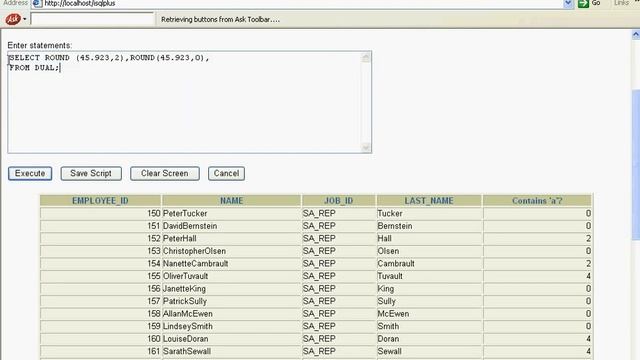Viewport: 640px width, 360px height.
Task: Click inside the Enter statements text area
Action: coord(184,102)
